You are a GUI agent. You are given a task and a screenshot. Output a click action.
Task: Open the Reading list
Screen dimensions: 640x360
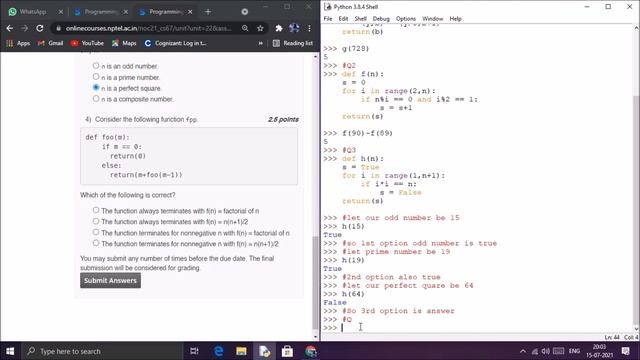[x=293, y=43]
